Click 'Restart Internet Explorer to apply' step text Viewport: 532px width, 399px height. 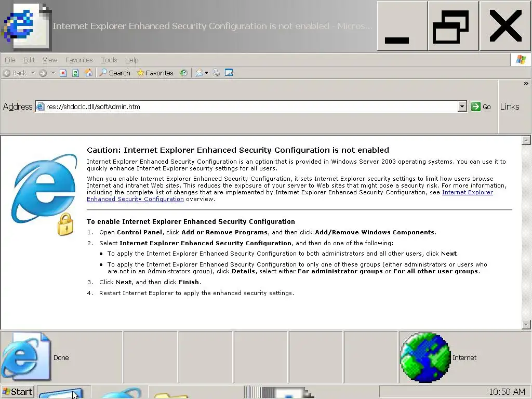[196, 293]
